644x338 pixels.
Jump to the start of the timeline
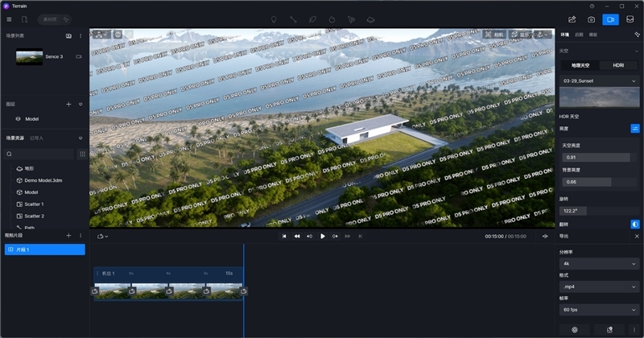(x=284, y=236)
